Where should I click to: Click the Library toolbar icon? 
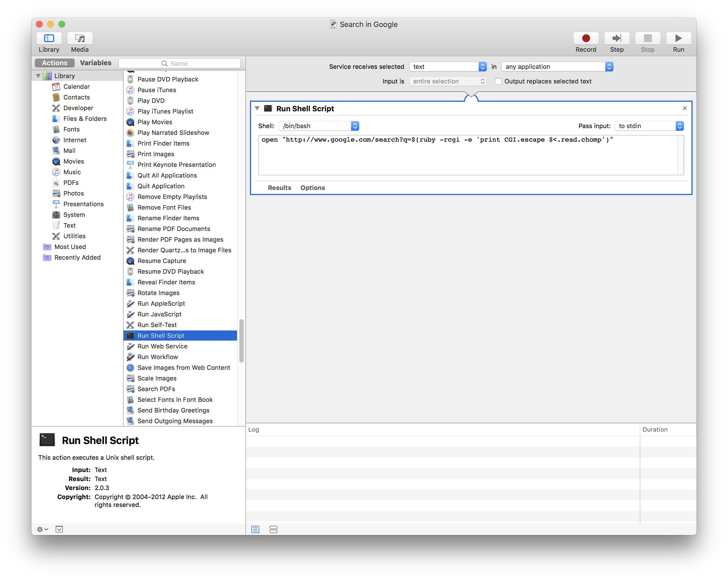click(x=49, y=38)
